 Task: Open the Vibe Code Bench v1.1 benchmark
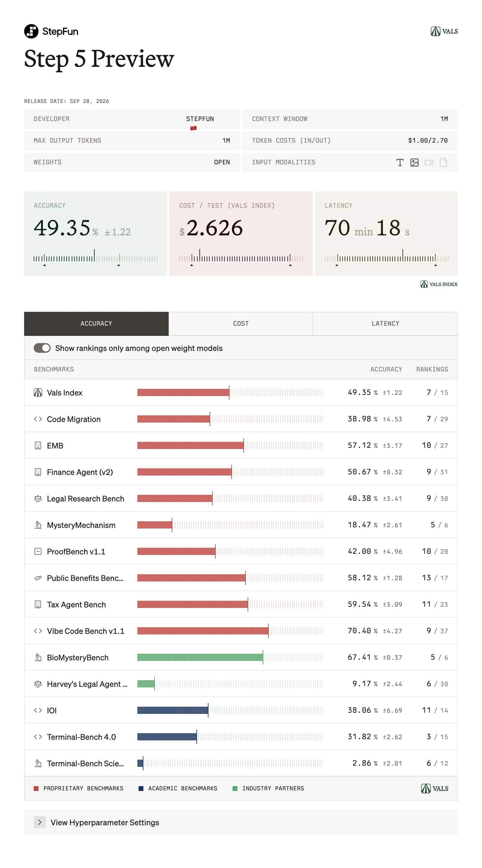click(x=85, y=631)
